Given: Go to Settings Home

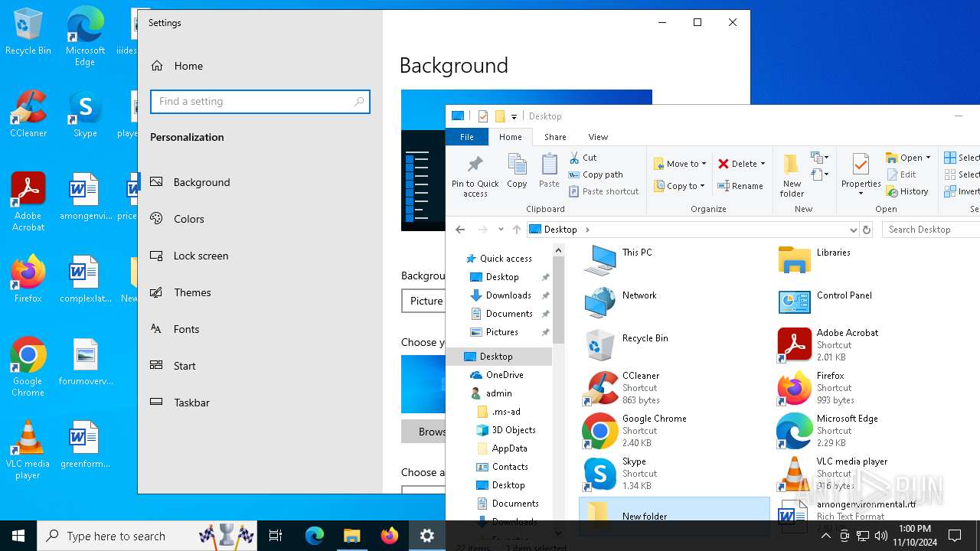Looking at the screenshot, I should click(260, 66).
